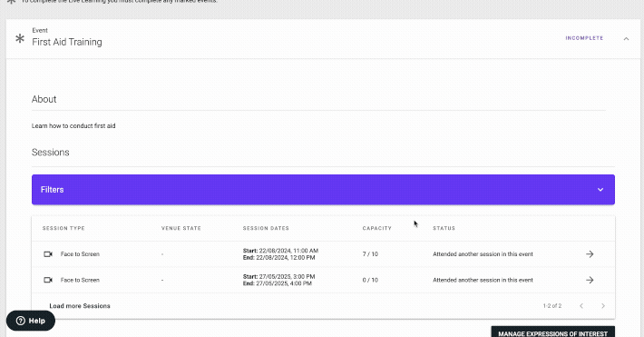Click 'Learn how to conduct first aid' text
The width and height of the screenshot is (644, 337).
(x=73, y=126)
